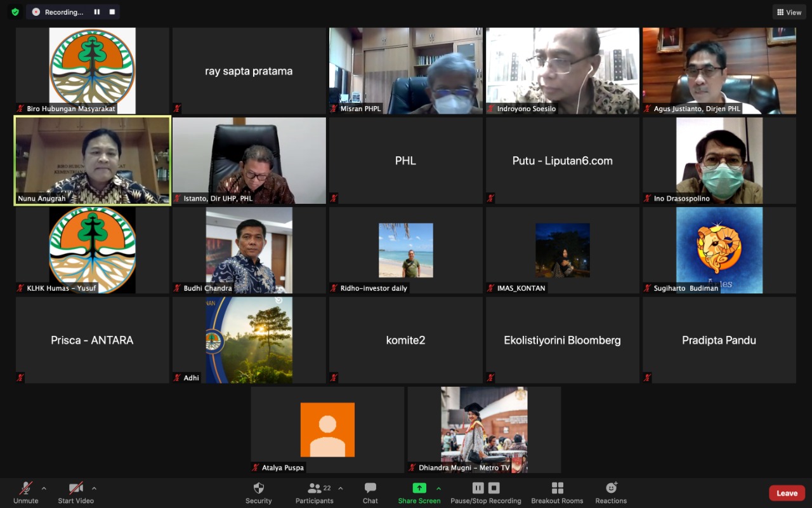Start video with the camera button
812x508 pixels.
pos(76,488)
